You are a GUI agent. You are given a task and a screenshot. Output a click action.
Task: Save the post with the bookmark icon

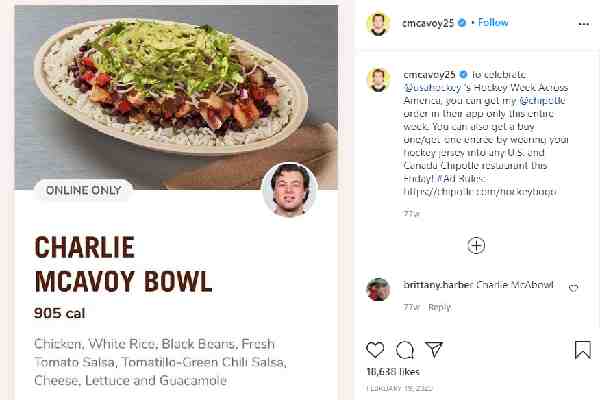tap(583, 349)
